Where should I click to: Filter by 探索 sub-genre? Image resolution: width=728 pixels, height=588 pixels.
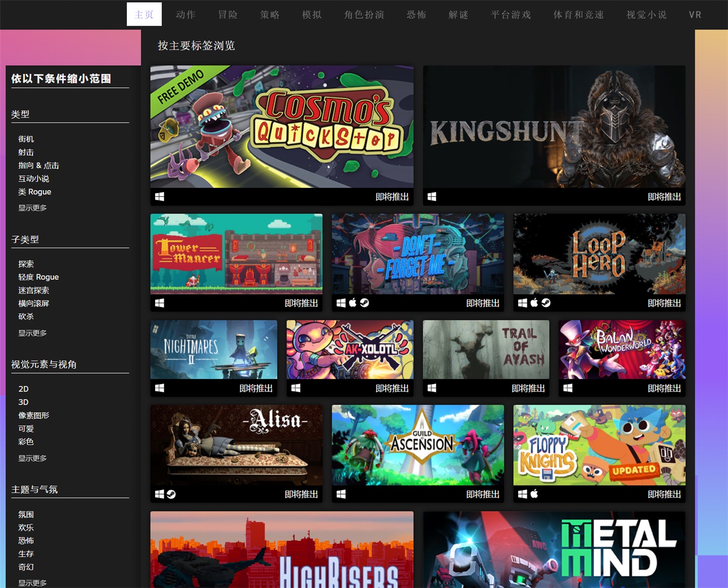pyautogui.click(x=26, y=264)
